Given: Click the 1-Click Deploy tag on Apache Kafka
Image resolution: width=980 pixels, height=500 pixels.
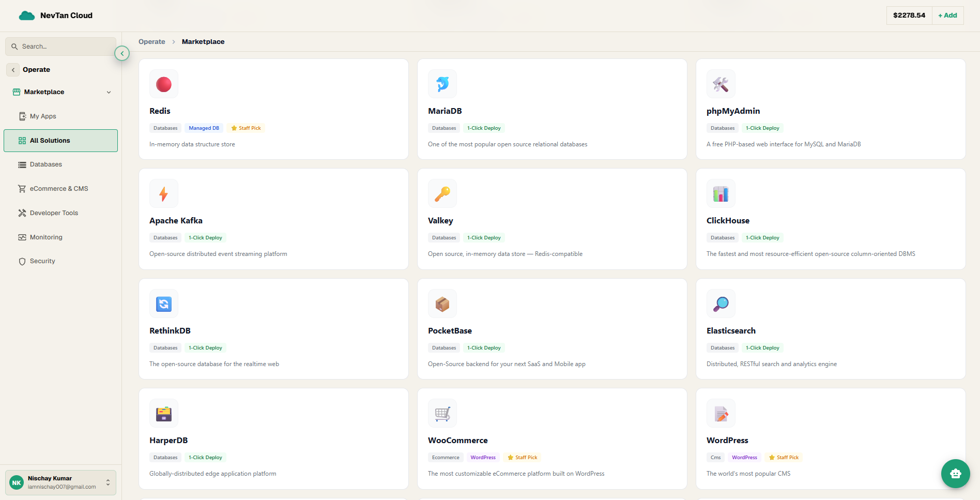Looking at the screenshot, I should click(205, 238).
